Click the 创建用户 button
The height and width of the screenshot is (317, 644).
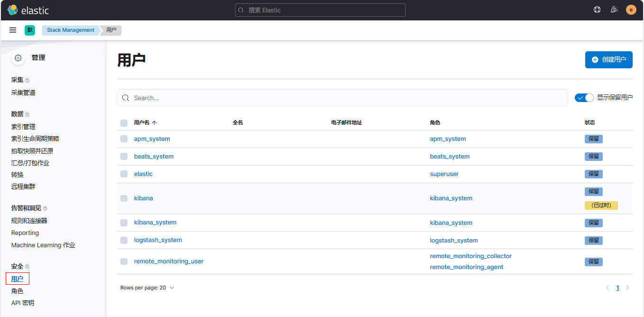pos(608,60)
